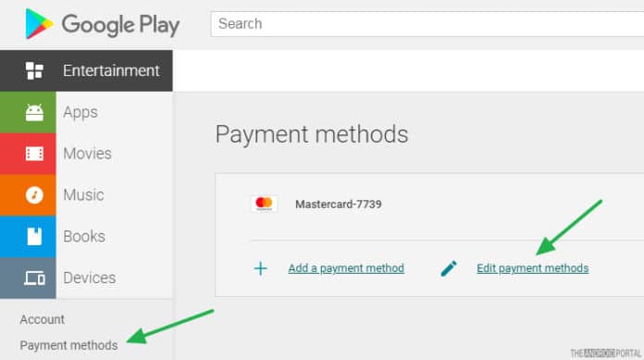
Task: Open the Entertainment menu item
Action: pyautogui.click(x=86, y=70)
